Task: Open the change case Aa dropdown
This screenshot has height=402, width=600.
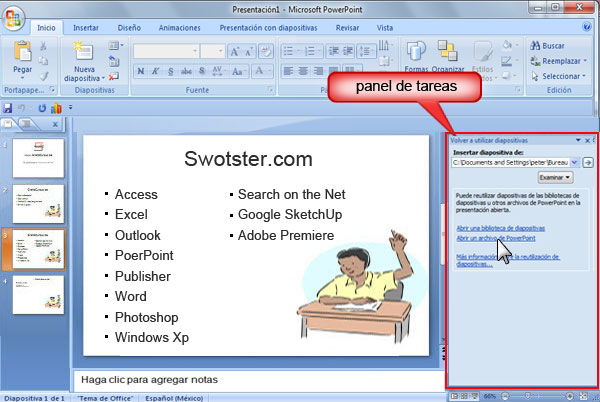Action: 239,71
